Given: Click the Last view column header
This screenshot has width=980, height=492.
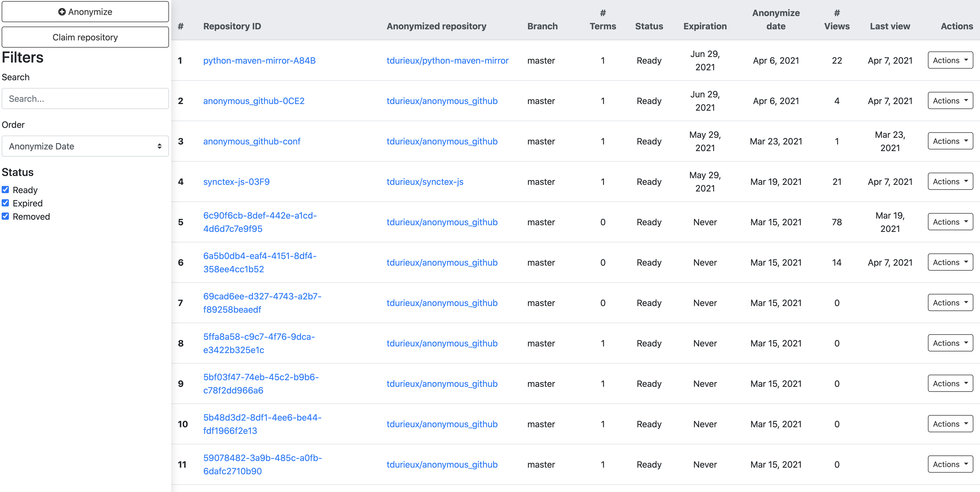Looking at the screenshot, I should (x=890, y=26).
